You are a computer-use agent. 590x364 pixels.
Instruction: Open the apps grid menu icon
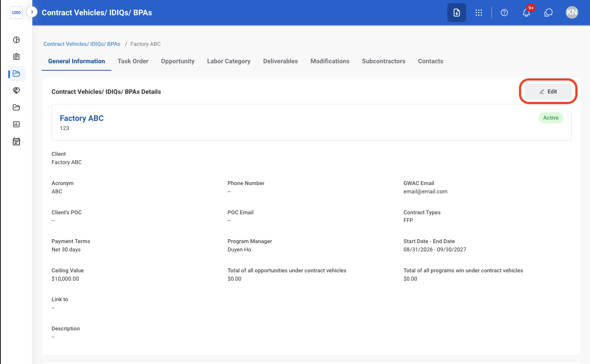point(479,13)
